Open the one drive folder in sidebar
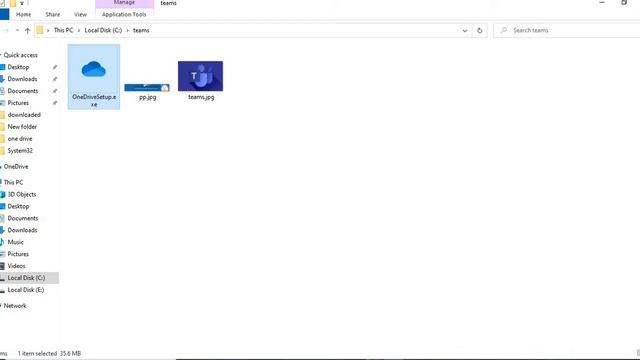640x360 pixels. pyautogui.click(x=20, y=139)
